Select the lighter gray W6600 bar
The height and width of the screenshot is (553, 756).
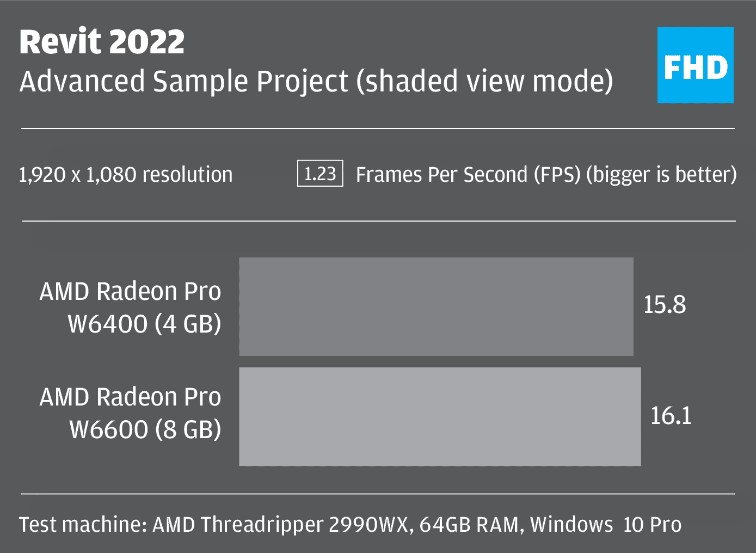click(x=440, y=416)
